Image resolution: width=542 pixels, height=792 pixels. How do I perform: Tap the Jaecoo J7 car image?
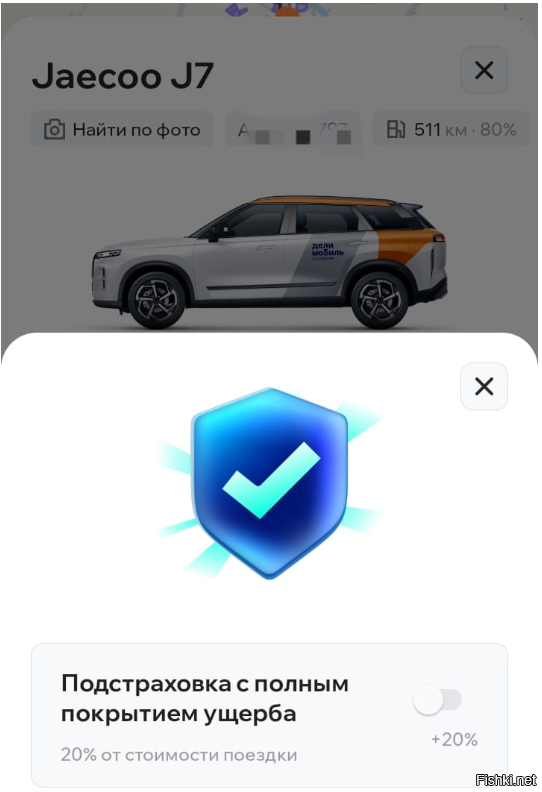pos(269,262)
